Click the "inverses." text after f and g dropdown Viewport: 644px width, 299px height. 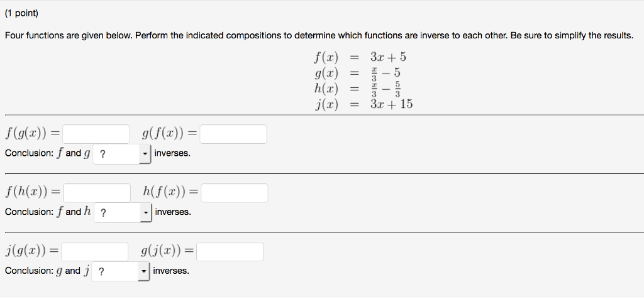172,153
